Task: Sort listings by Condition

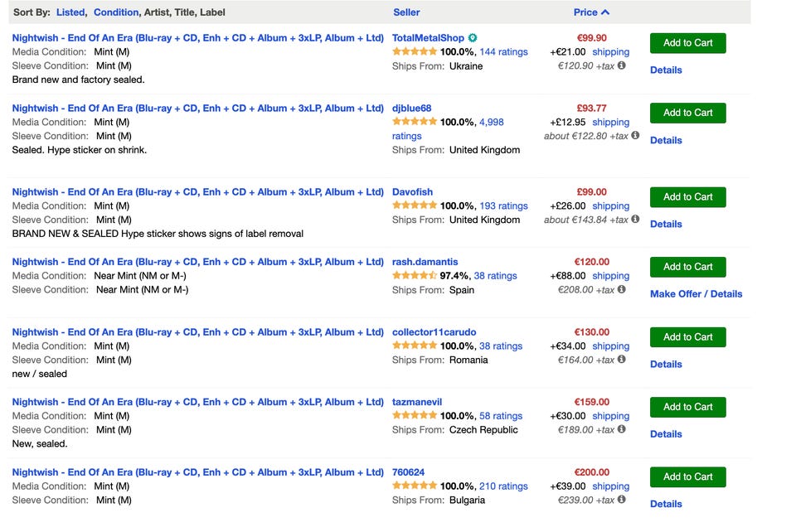Action: coord(116,12)
